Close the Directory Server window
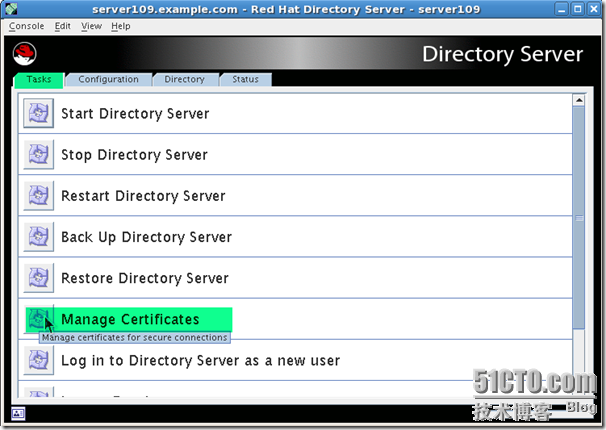This screenshot has width=606, height=430. tap(594, 9)
